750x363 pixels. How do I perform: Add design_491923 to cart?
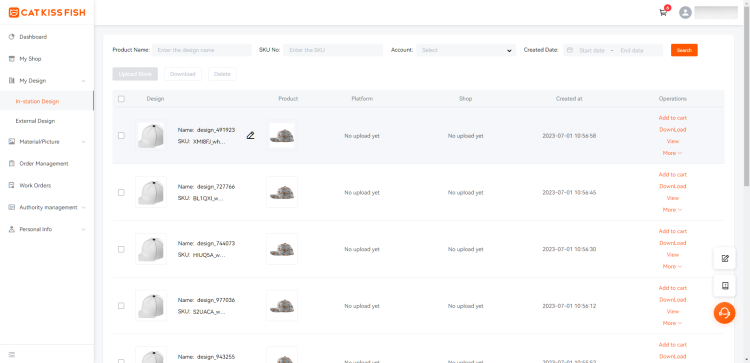[673, 118]
